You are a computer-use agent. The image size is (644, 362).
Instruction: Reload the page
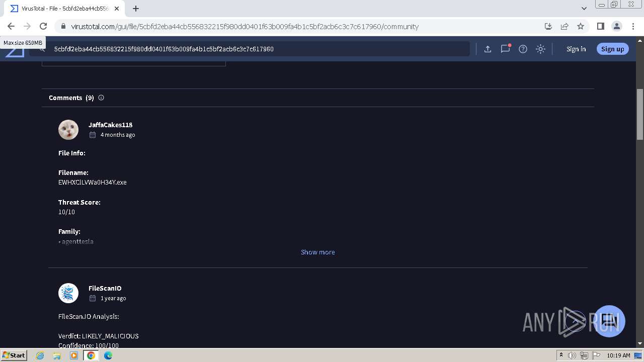43,26
